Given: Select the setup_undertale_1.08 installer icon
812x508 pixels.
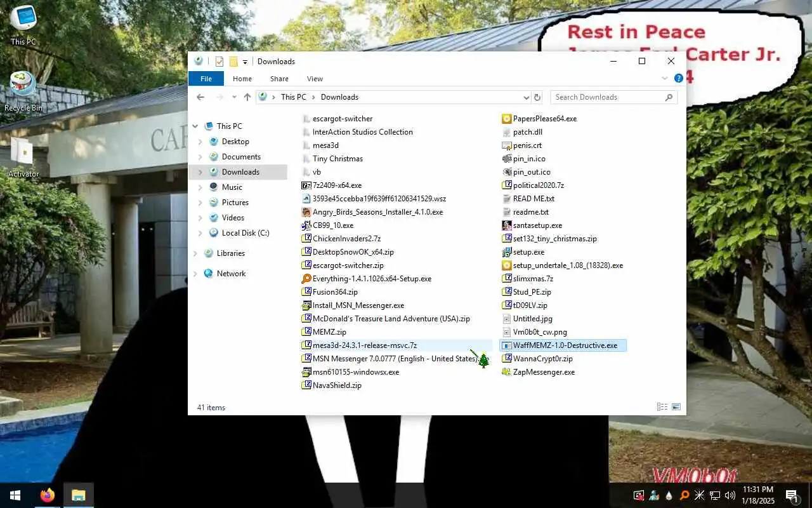Looking at the screenshot, I should (x=506, y=265).
